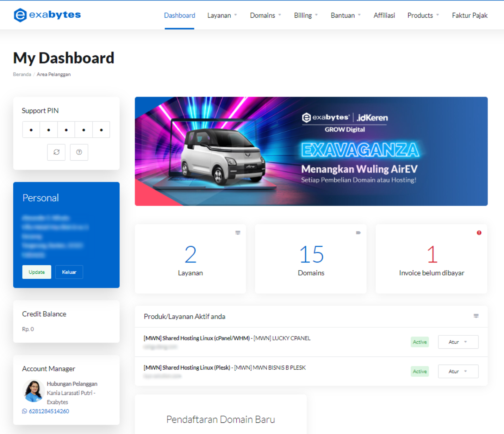The width and height of the screenshot is (504, 434).
Task: Open the 2 Layanan card
Action: [x=190, y=259]
